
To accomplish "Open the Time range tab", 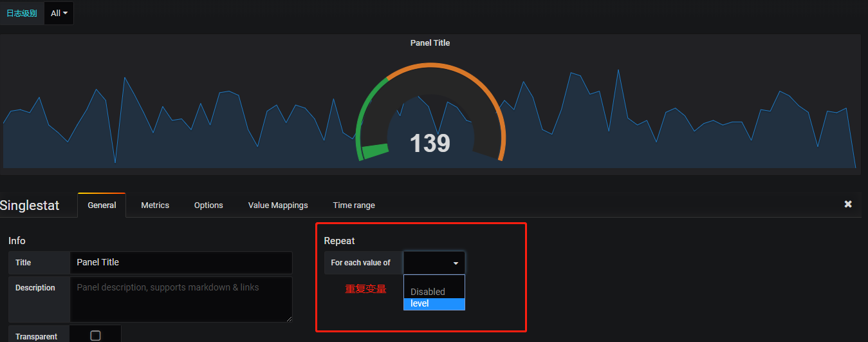I will pos(354,205).
